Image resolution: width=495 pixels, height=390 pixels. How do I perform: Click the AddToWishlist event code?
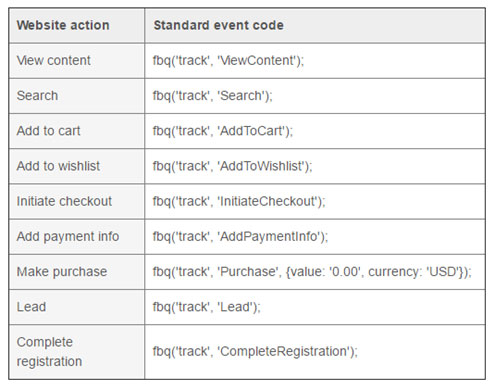click(x=232, y=166)
